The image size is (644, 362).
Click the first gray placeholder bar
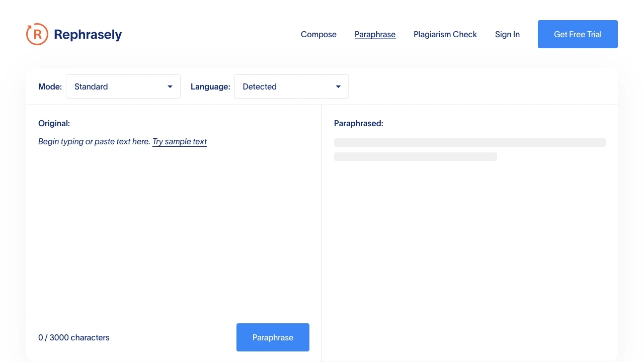470,142
